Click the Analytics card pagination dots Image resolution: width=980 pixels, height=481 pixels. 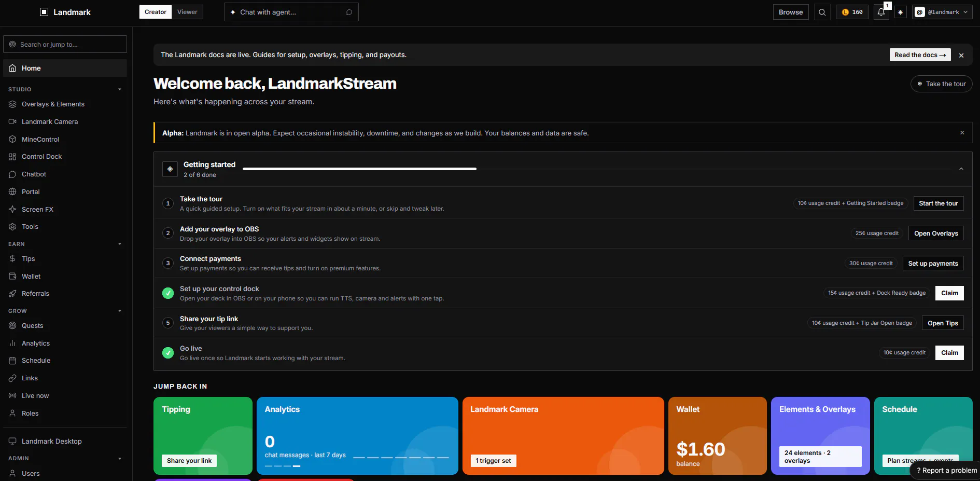tap(282, 466)
